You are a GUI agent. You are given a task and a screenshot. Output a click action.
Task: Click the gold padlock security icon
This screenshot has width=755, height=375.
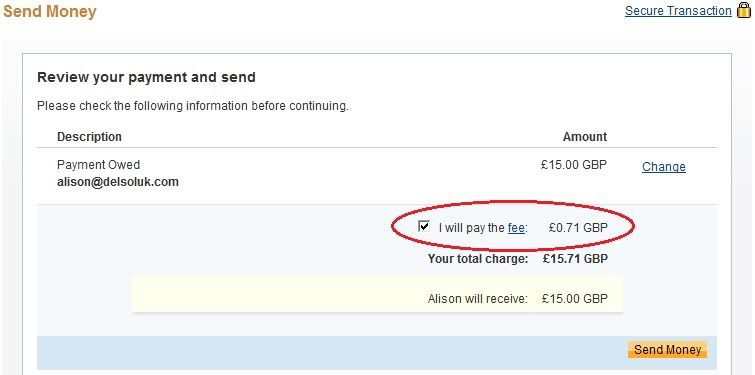744,10
